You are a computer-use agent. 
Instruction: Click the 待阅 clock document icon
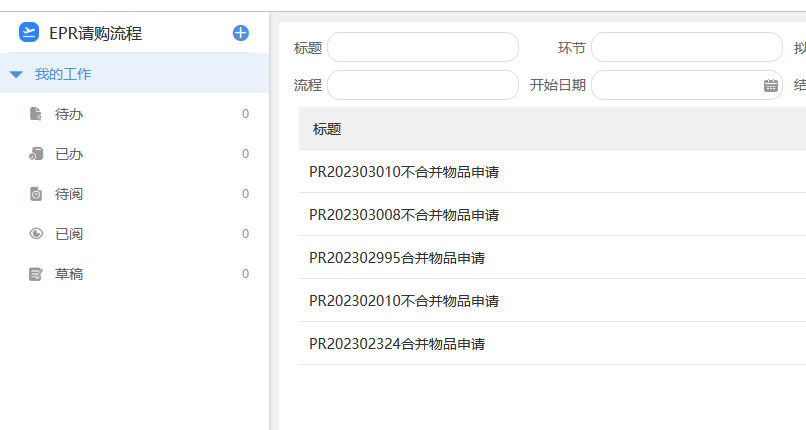pyautogui.click(x=36, y=194)
